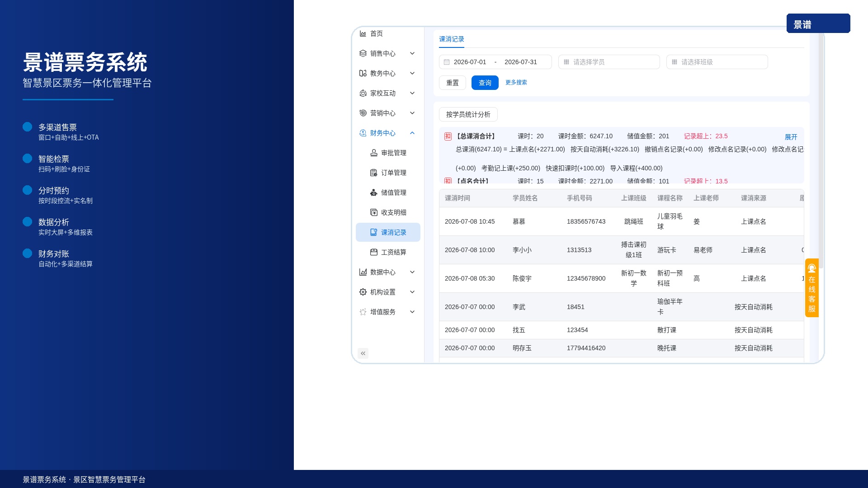
Task: Click the 重置 reset button
Action: (452, 83)
